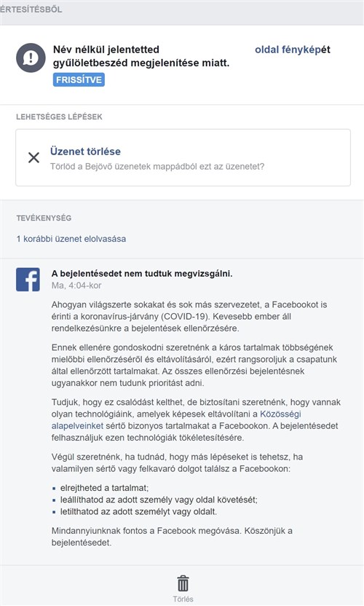Click the Facebook logo avatar
This screenshot has width=364, height=606.
click(x=28, y=280)
